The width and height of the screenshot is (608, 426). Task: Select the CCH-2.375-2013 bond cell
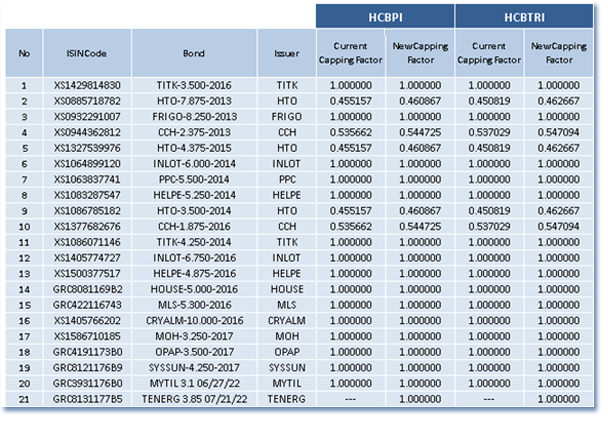tap(193, 131)
